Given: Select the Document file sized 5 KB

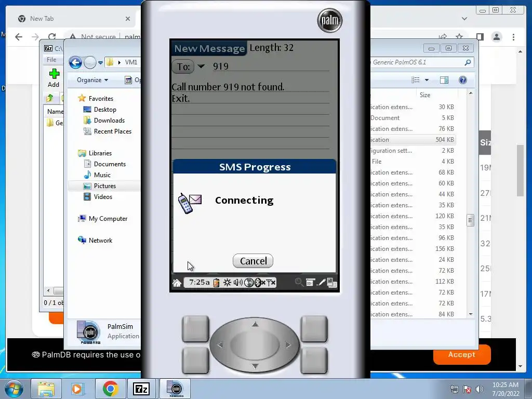Looking at the screenshot, I should click(413, 118).
